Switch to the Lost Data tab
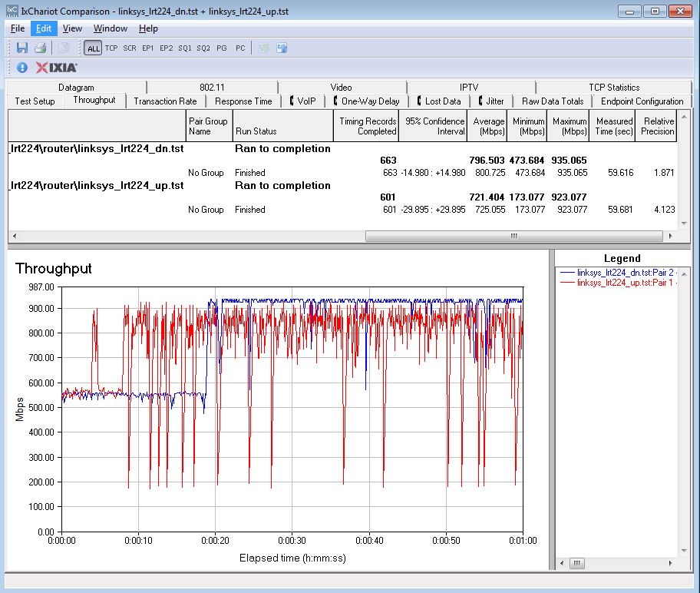The image size is (700, 593). [439, 101]
